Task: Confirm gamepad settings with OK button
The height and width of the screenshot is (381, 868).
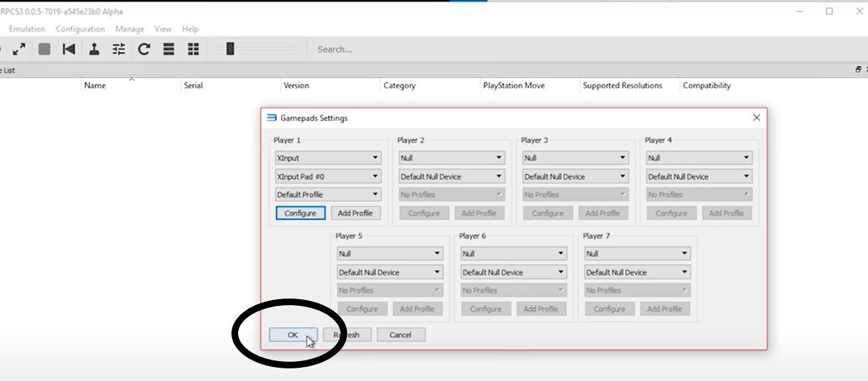Action: pos(293,335)
